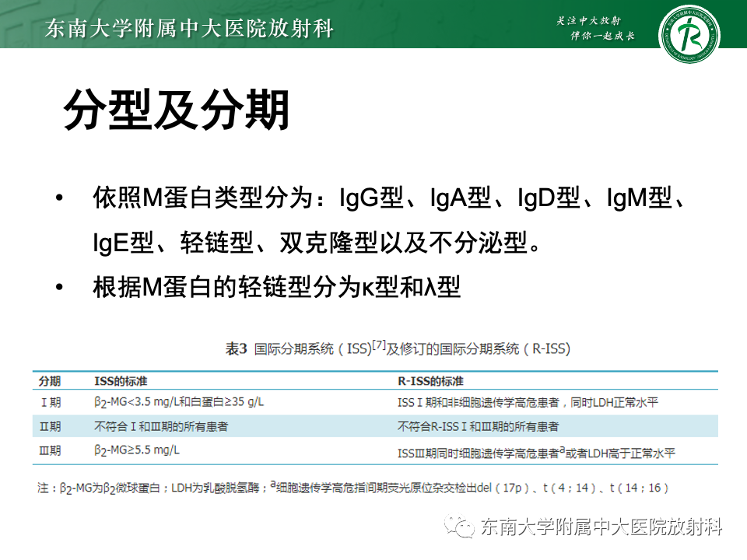This screenshot has width=747, height=560.
Task: Click cell ISSⅠ期和非细胞遗传学高危患者
Action: (528, 402)
